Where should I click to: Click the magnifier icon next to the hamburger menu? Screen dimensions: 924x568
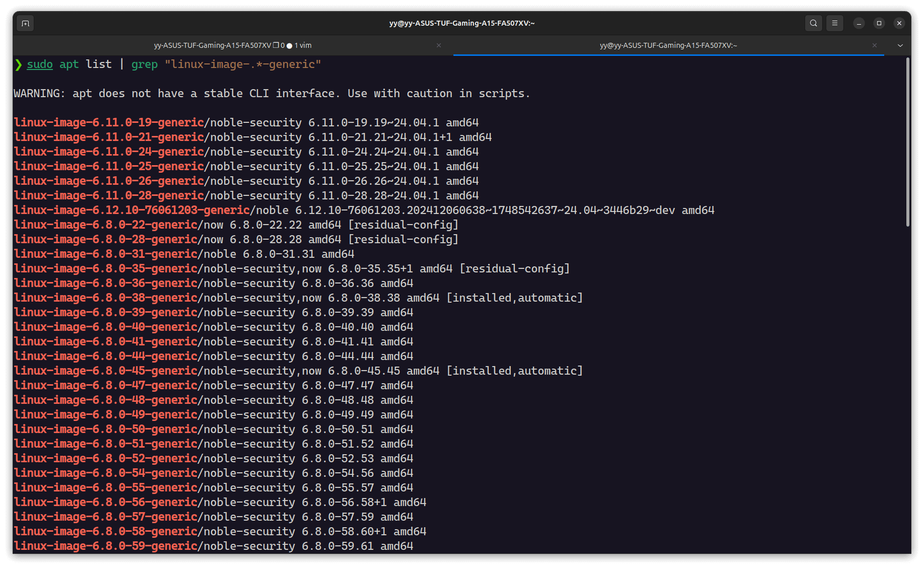(813, 23)
